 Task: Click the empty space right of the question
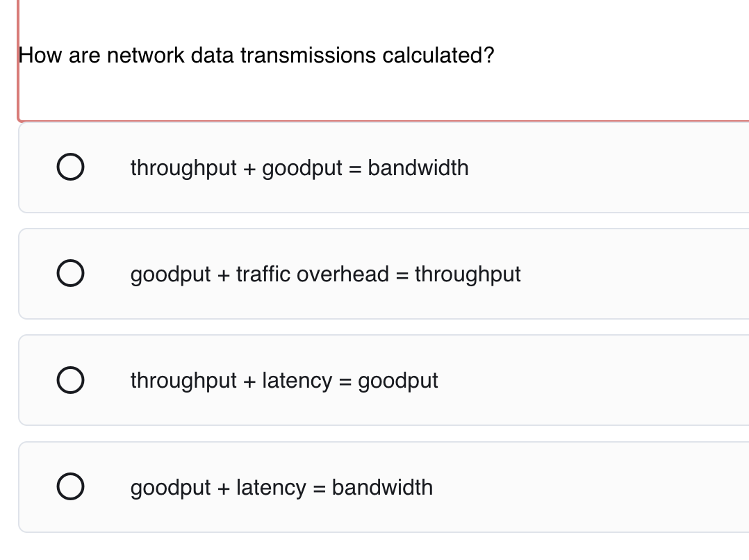(x=611, y=56)
